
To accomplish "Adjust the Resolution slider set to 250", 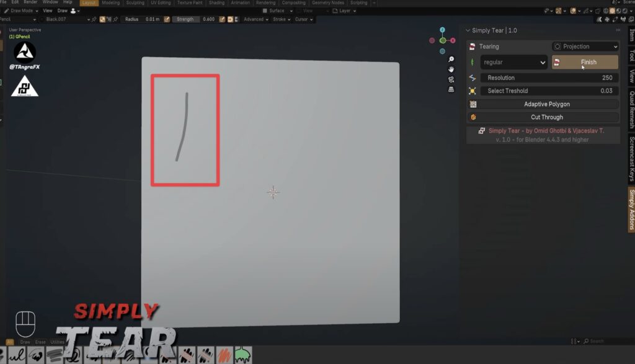I will 549,78.
